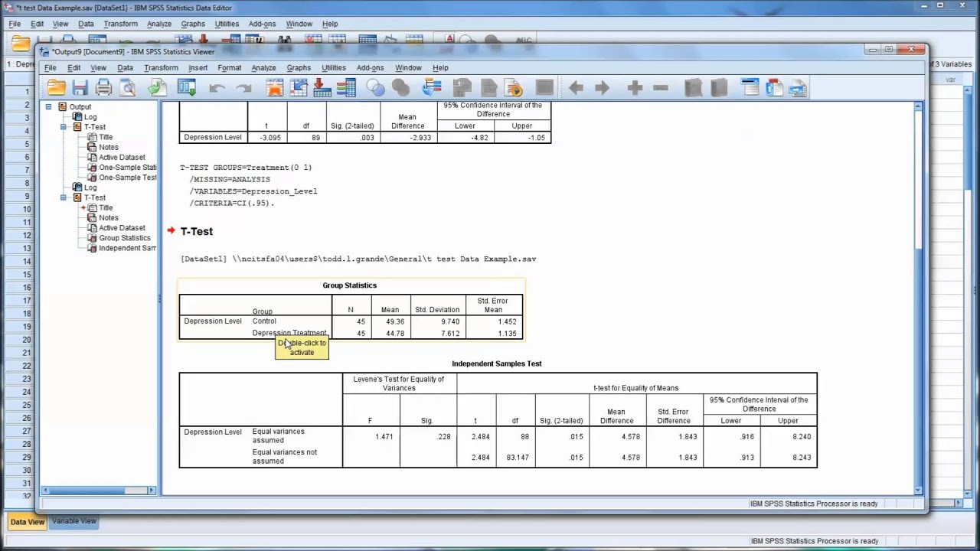Select the second Log outline item
The width and height of the screenshot is (980, 551).
tap(90, 187)
